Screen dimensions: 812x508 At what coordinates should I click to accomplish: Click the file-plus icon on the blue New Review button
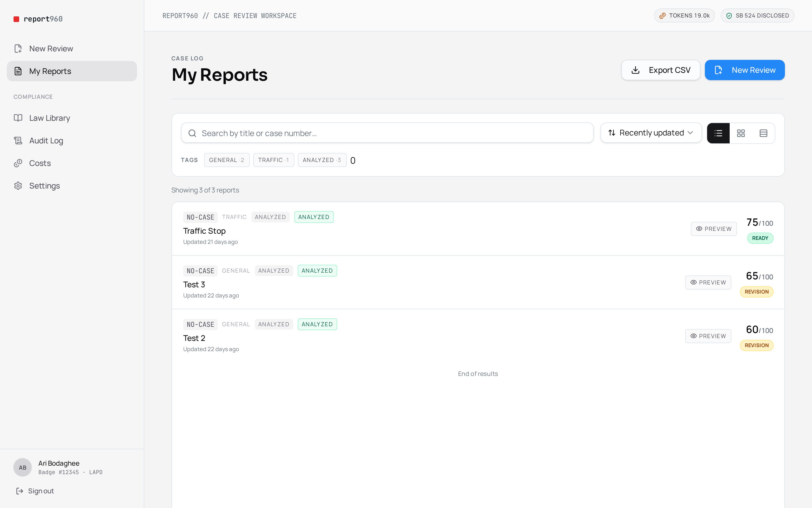click(718, 70)
